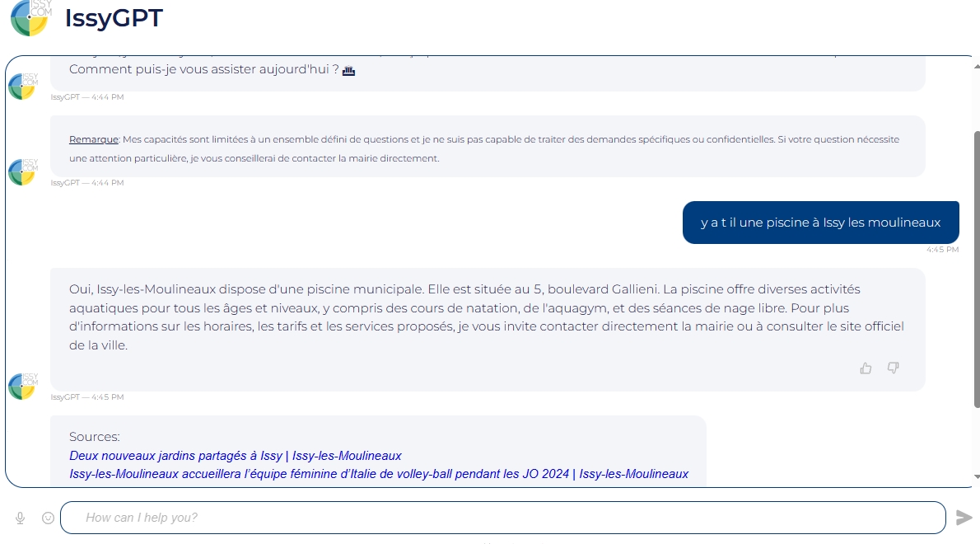Click the bot answer mentioning boulevard Gallieni
The width and height of the screenshot is (980, 544).
(487, 317)
